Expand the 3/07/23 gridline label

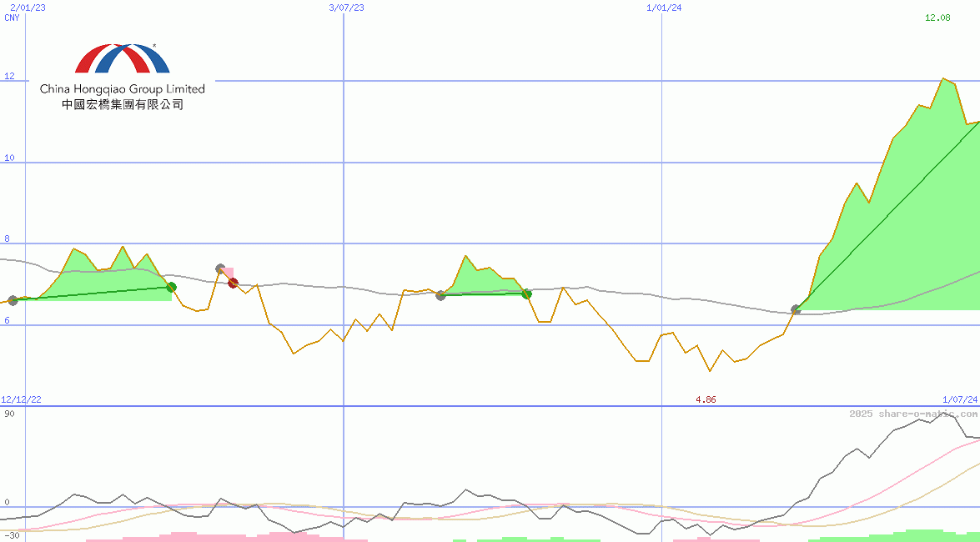[x=344, y=6]
